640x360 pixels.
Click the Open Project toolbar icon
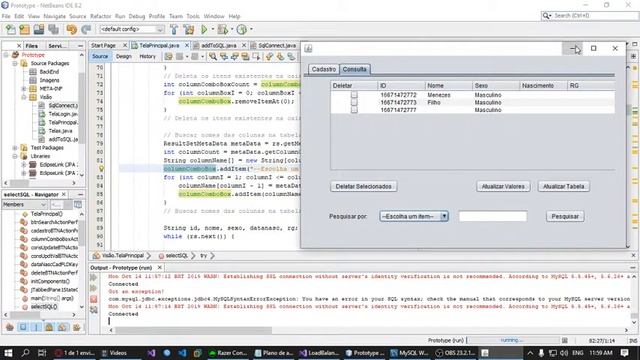tap(39, 29)
